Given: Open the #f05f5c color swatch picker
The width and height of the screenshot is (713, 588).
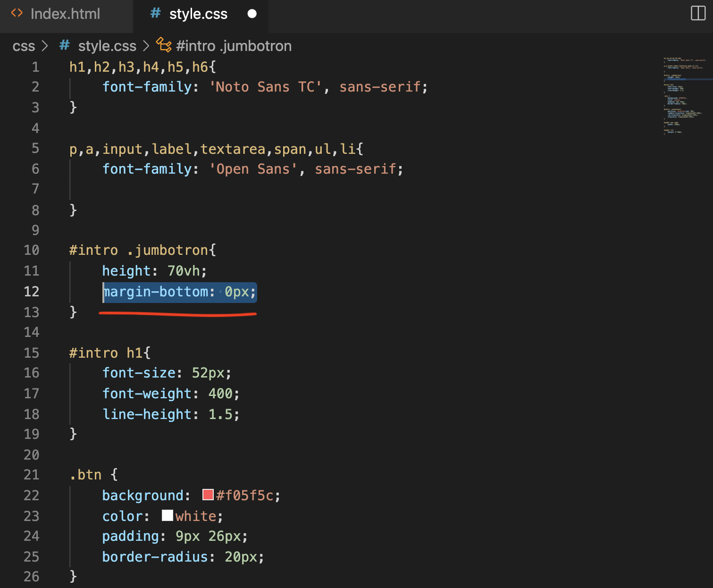Looking at the screenshot, I should pyautogui.click(x=208, y=495).
